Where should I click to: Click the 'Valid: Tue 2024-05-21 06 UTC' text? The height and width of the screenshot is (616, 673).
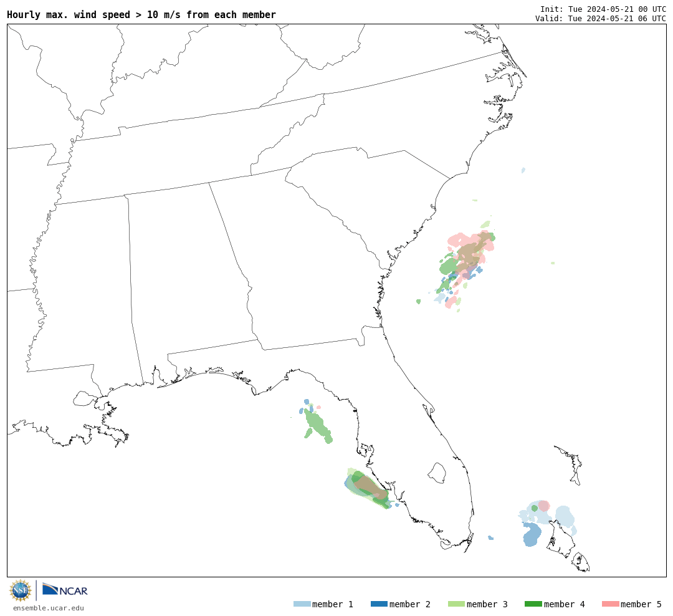pyautogui.click(x=601, y=19)
